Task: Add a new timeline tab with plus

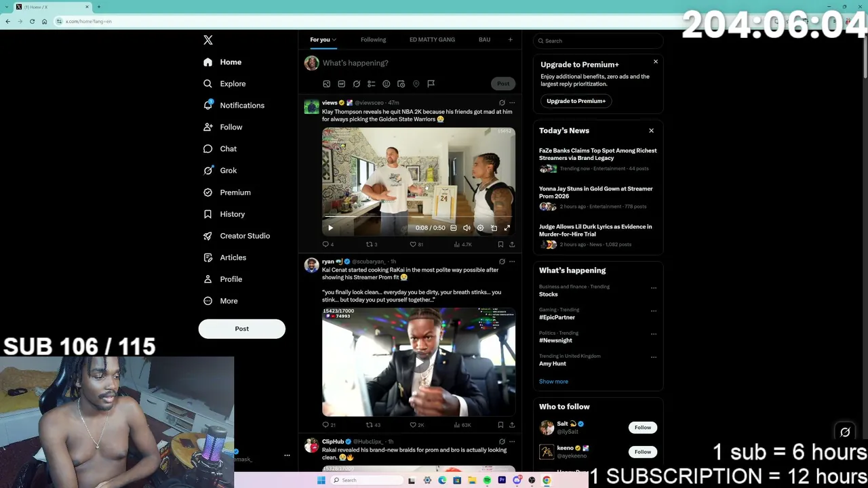Action: tap(511, 39)
